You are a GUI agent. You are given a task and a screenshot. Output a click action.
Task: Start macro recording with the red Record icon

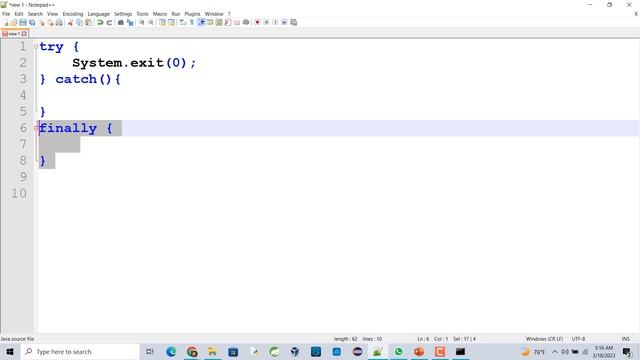tap(257, 22)
